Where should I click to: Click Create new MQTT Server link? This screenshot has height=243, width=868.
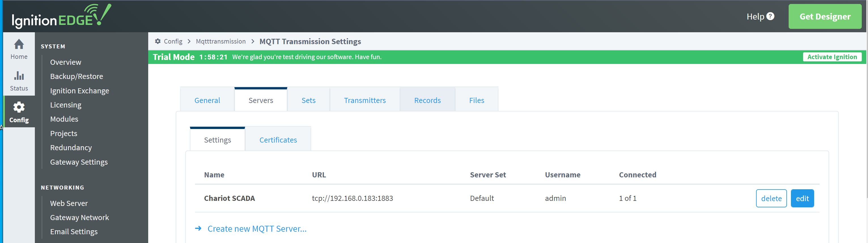pos(257,229)
